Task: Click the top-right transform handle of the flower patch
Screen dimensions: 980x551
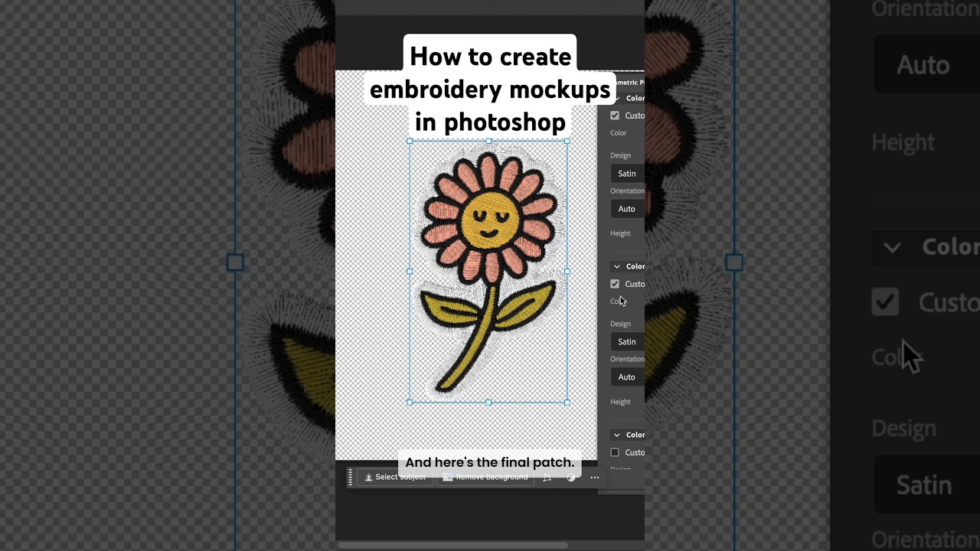Action: click(x=567, y=141)
